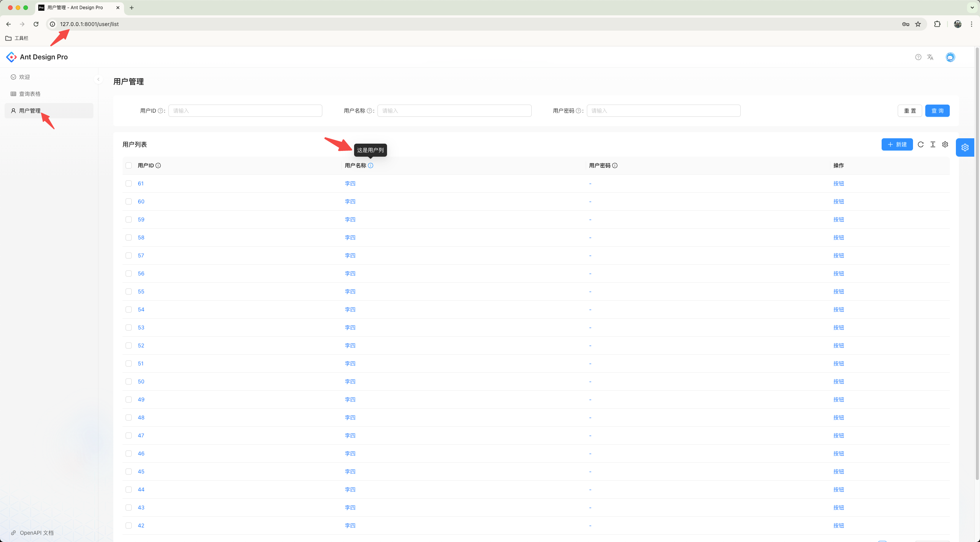Open the Chrome tab search dropdown
Viewport: 980px width, 542px height.
[x=972, y=7]
